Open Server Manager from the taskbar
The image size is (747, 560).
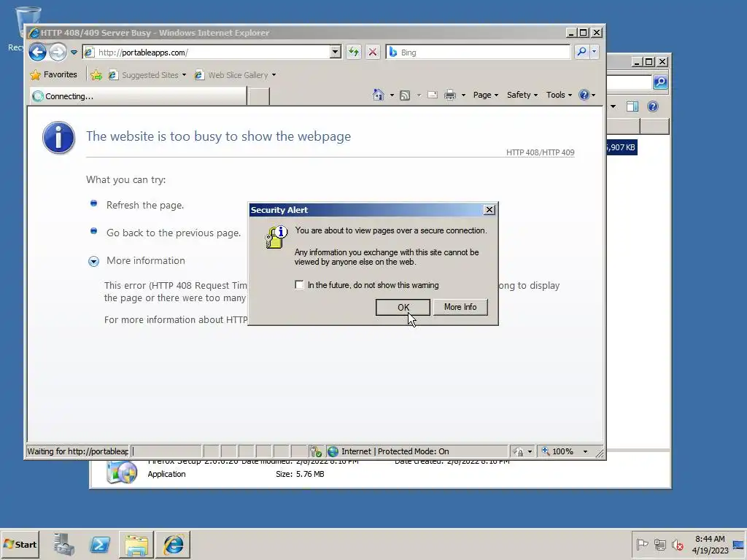(64, 544)
